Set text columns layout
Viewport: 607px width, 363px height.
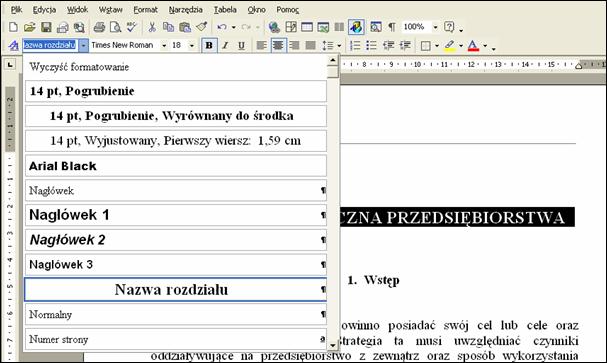339,27
